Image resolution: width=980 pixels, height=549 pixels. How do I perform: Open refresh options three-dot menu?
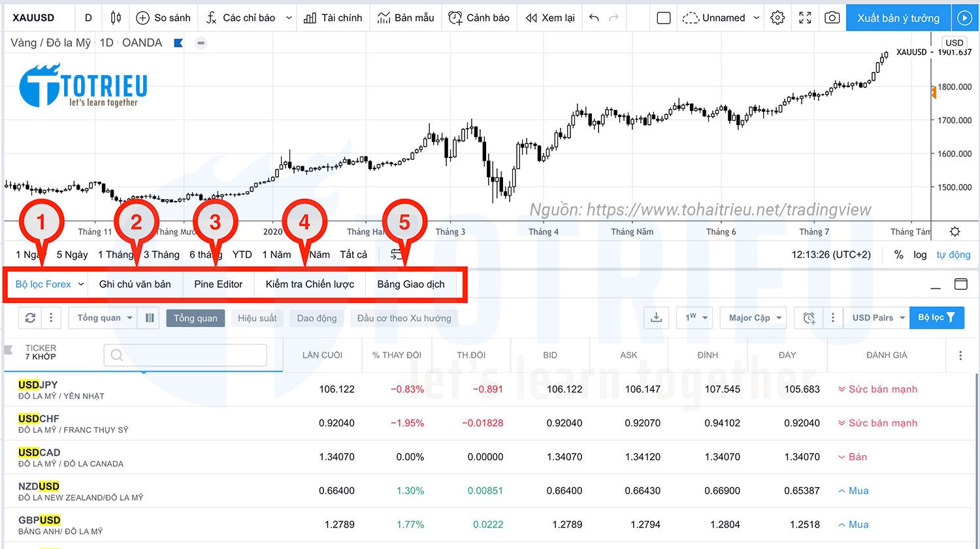click(51, 318)
